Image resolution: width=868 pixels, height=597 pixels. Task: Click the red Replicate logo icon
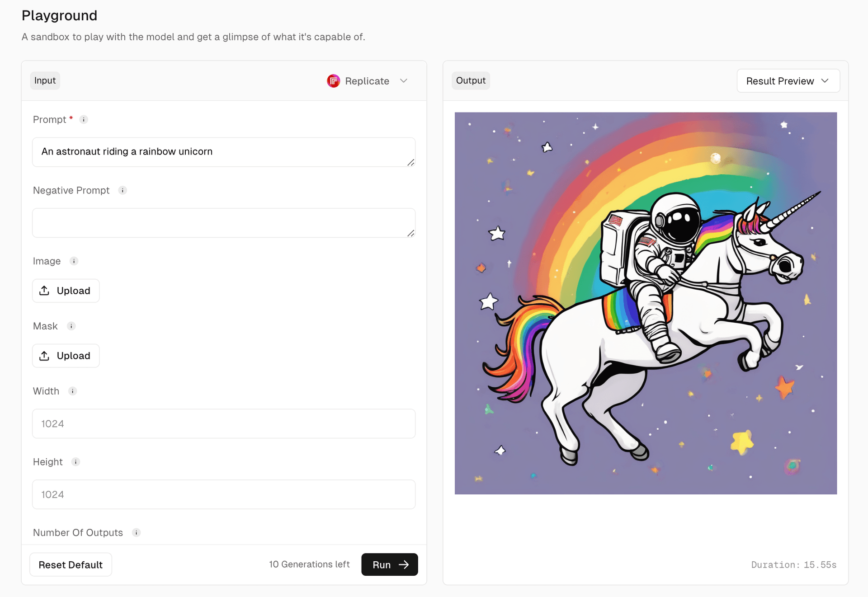tap(333, 81)
